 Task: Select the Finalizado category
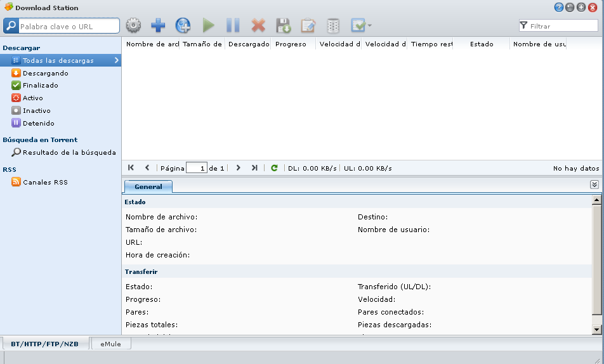pos(41,85)
